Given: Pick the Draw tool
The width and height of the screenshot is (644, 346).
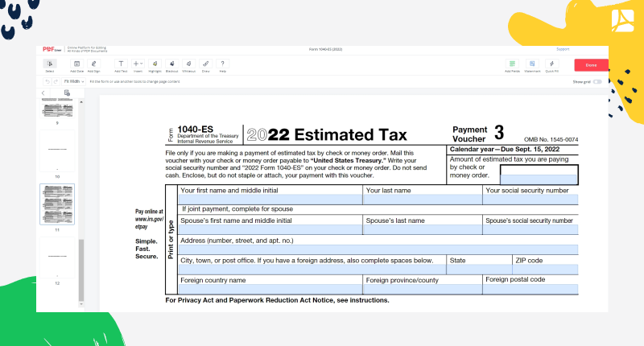Looking at the screenshot, I should (x=206, y=66).
